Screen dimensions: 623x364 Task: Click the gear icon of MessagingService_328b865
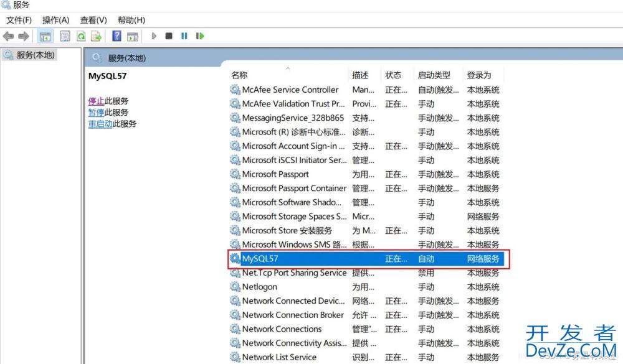(235, 118)
